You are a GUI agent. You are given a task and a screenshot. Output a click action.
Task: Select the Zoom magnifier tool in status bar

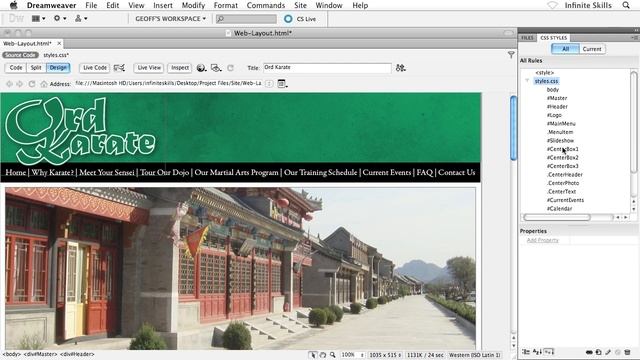(x=333, y=355)
